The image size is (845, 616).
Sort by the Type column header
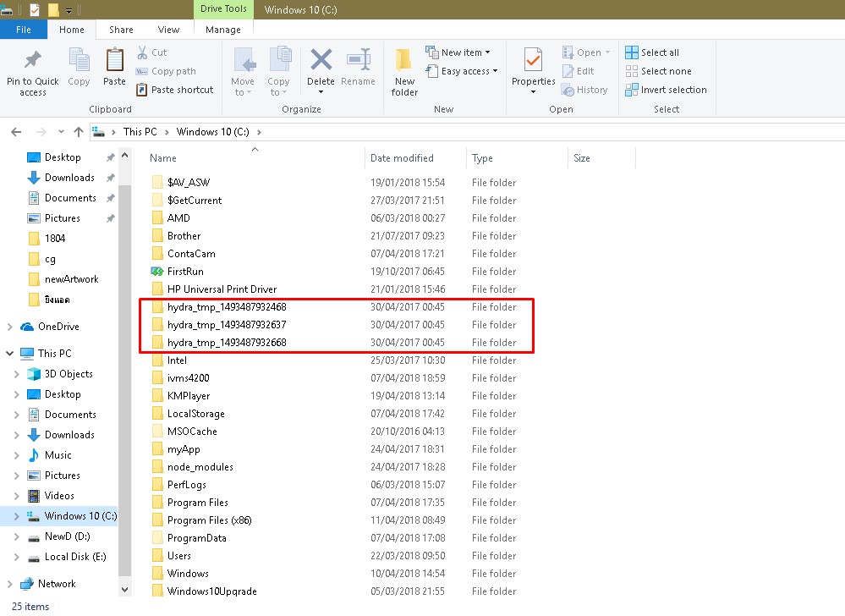point(517,158)
